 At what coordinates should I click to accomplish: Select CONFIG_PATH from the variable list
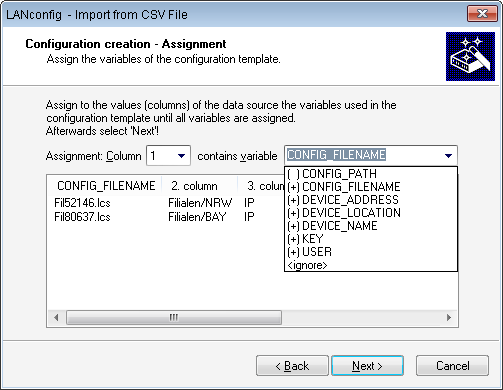point(371,174)
